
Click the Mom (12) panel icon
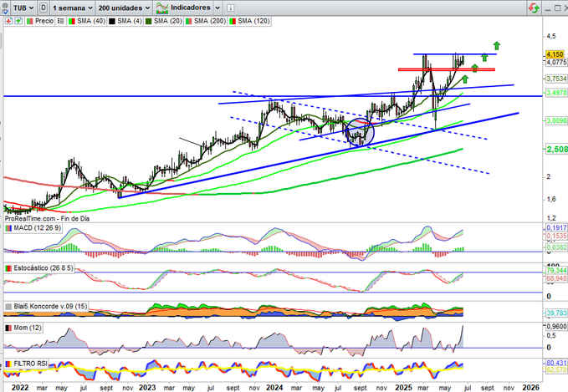[8, 328]
